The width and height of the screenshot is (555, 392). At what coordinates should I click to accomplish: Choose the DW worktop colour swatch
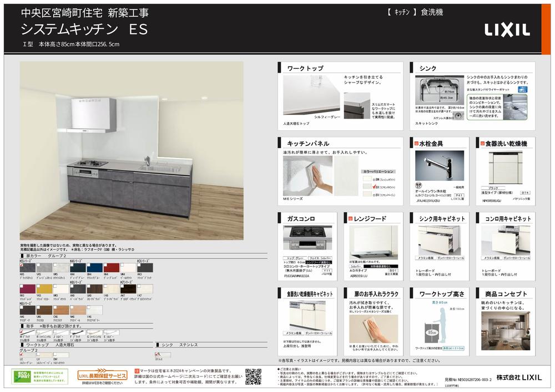(61, 354)
